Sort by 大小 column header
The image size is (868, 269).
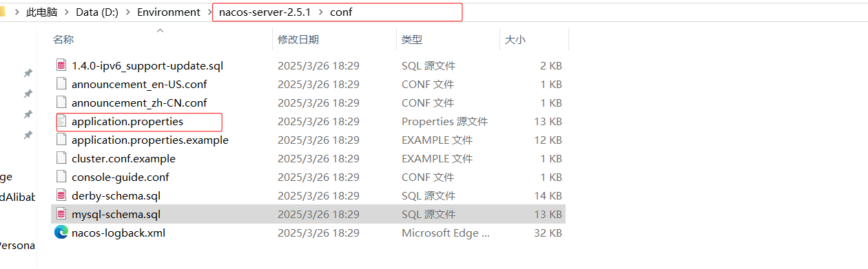515,40
